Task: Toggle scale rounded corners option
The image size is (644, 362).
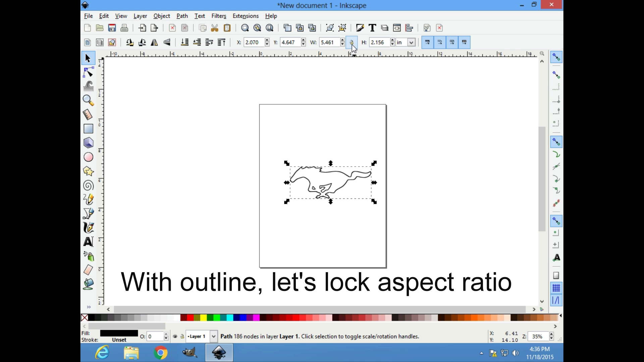Action: coord(440,42)
